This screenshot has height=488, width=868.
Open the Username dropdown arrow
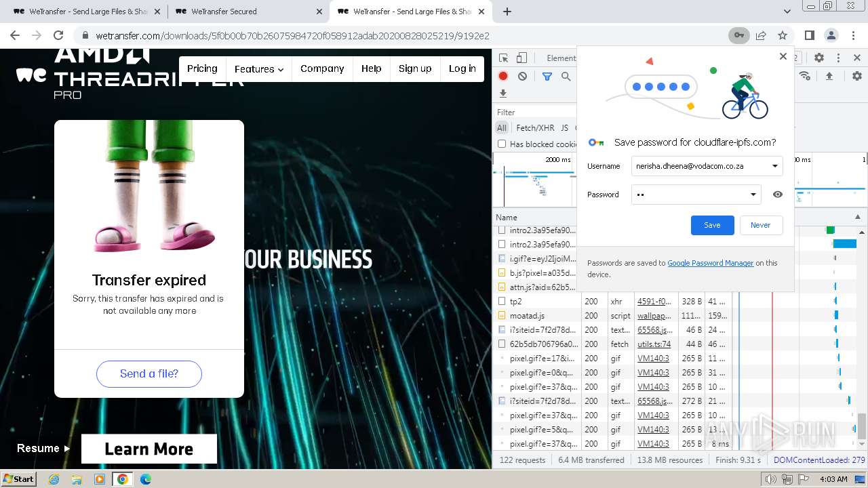(774, 166)
